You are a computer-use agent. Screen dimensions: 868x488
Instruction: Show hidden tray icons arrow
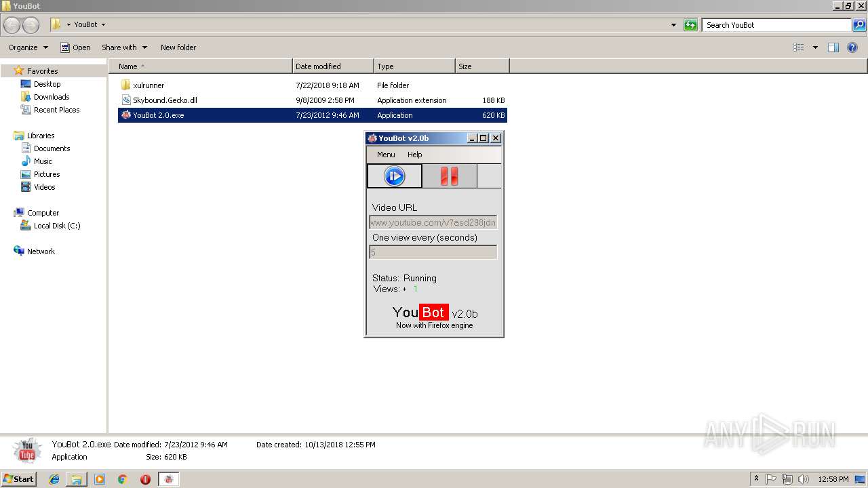coord(756,479)
